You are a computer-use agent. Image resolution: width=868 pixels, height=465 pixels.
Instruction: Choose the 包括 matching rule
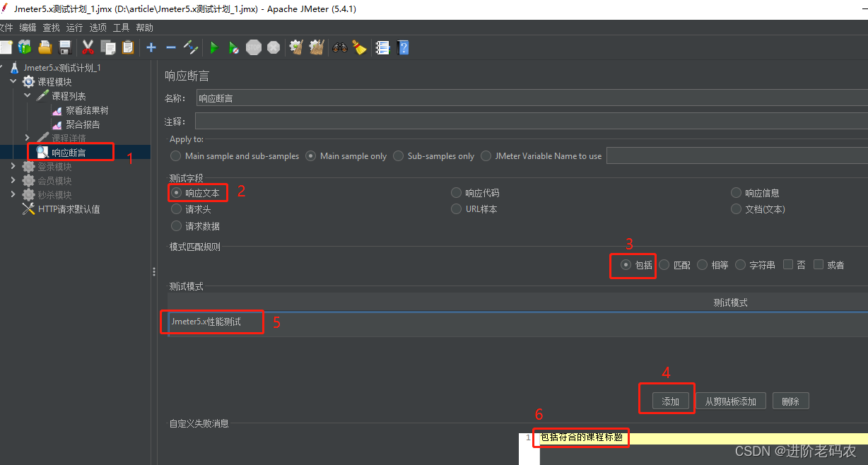click(x=626, y=264)
